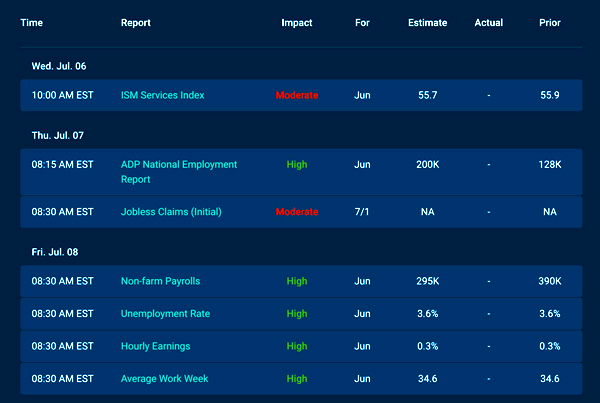Image resolution: width=600 pixels, height=403 pixels.
Task: Open the ISM Services Index report
Action: [162, 95]
